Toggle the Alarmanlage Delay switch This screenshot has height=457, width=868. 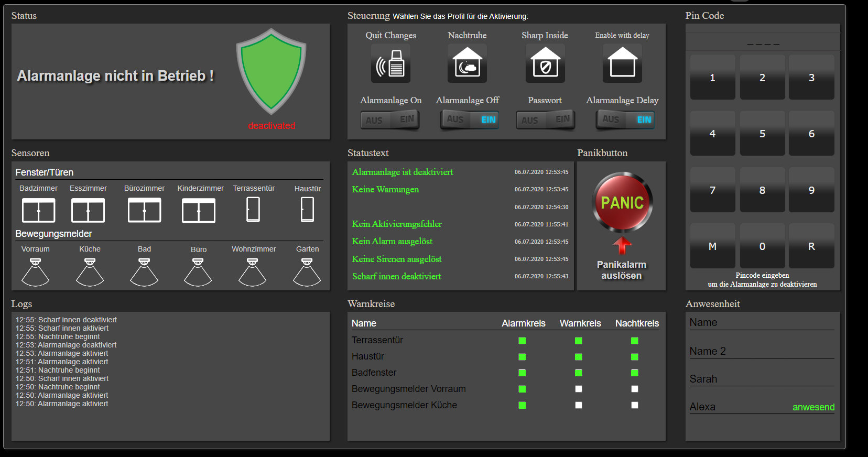coord(625,119)
